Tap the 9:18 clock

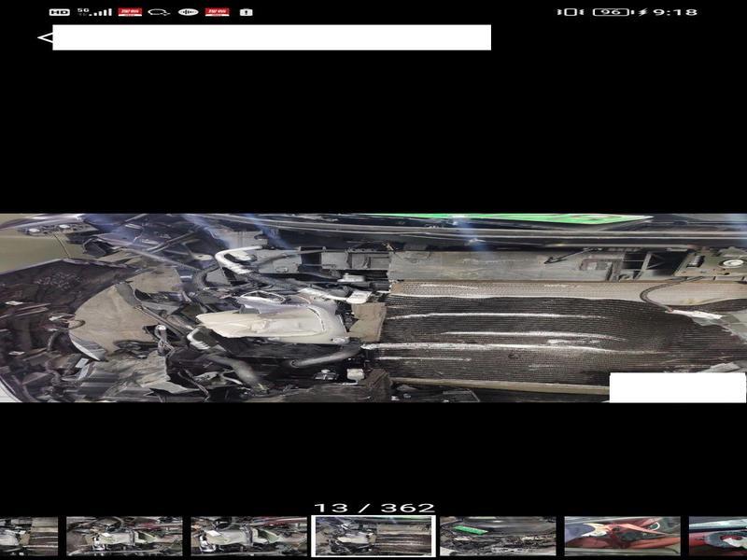pyautogui.click(x=675, y=12)
